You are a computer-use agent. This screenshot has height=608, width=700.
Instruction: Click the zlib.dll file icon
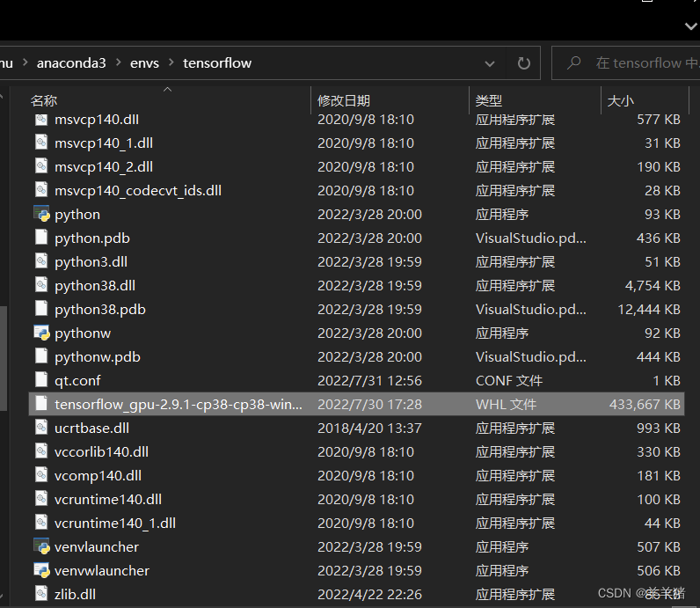41,594
